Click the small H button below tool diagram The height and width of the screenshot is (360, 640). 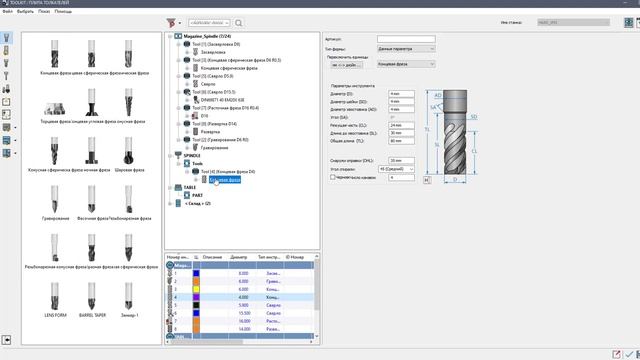427,180
